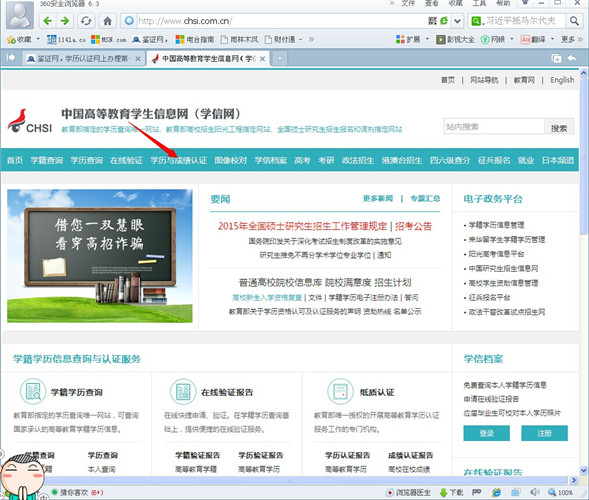Open the volume speaker icon in status bar
The width and height of the screenshot is (589, 500).
click(x=535, y=492)
